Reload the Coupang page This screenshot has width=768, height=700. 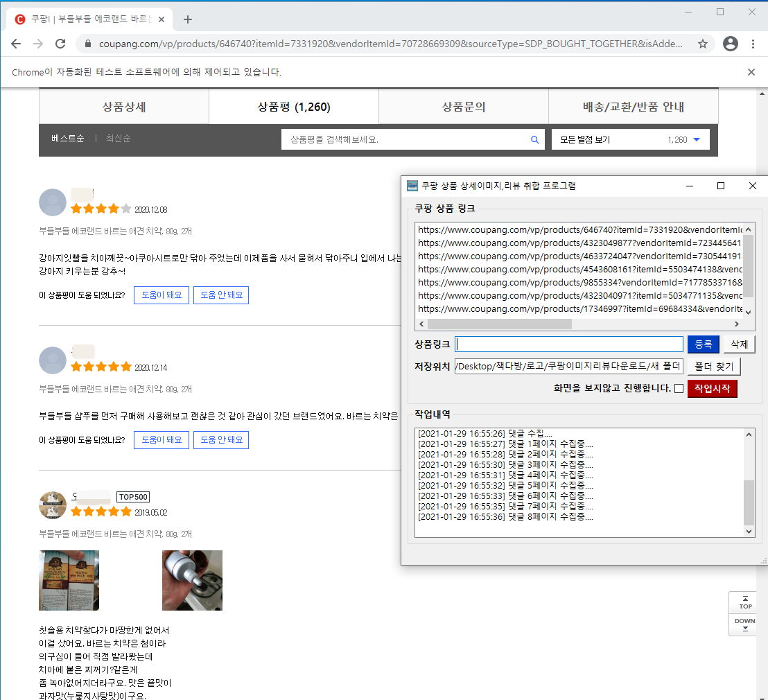click(x=60, y=44)
